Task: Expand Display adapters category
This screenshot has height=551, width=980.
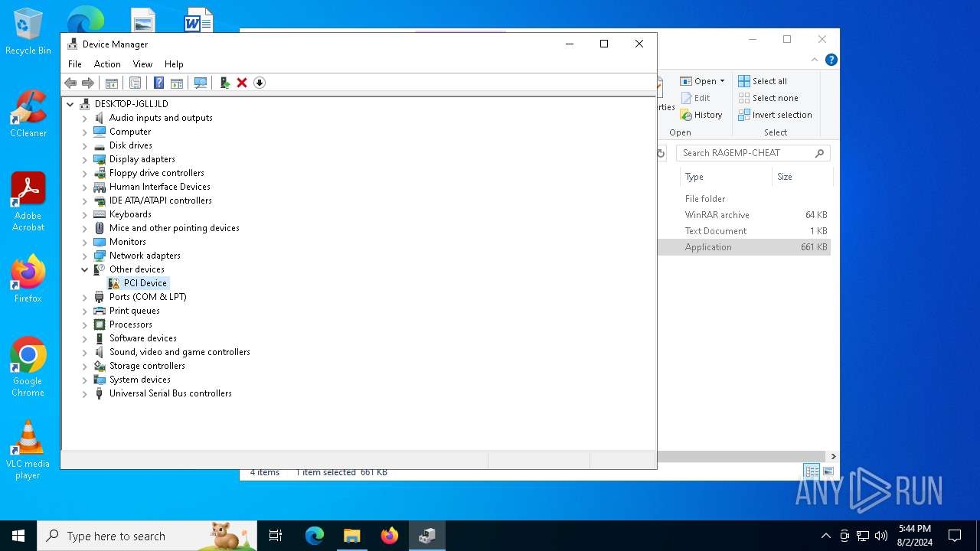Action: (x=85, y=159)
